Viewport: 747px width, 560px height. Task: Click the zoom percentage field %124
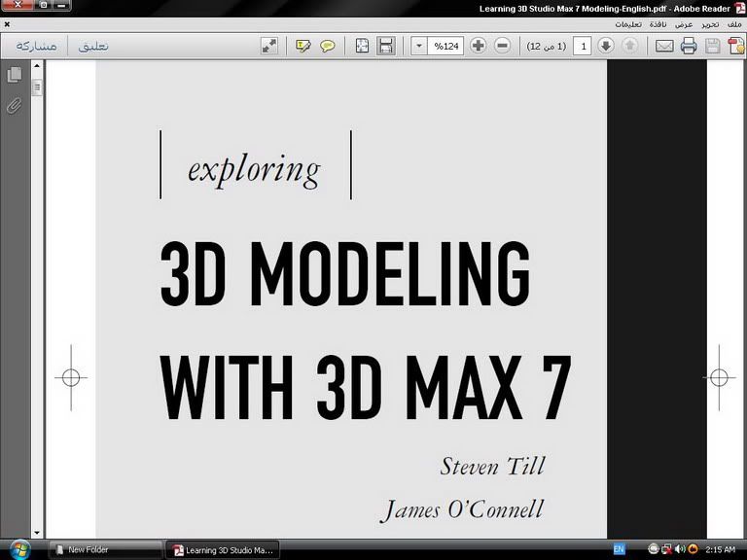(x=445, y=46)
